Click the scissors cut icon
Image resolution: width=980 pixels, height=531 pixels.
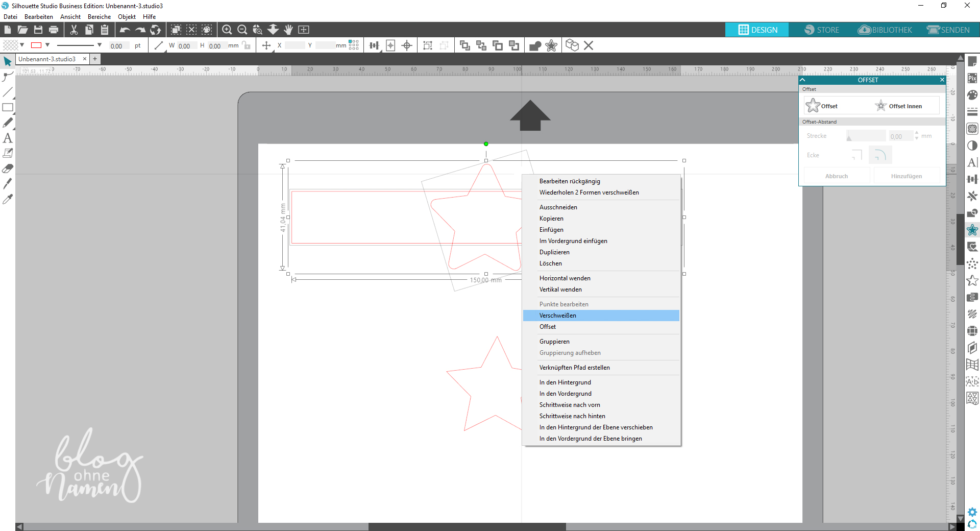coord(74,30)
